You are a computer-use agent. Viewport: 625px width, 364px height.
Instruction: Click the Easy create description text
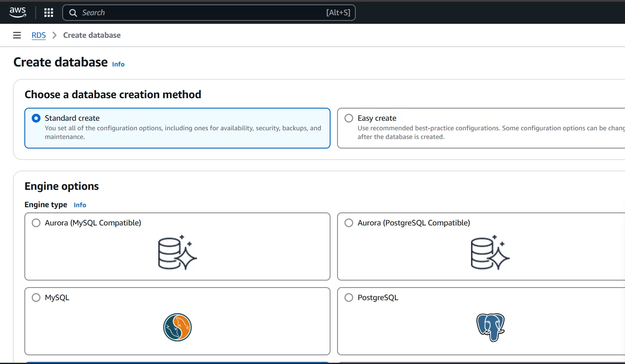click(x=491, y=132)
